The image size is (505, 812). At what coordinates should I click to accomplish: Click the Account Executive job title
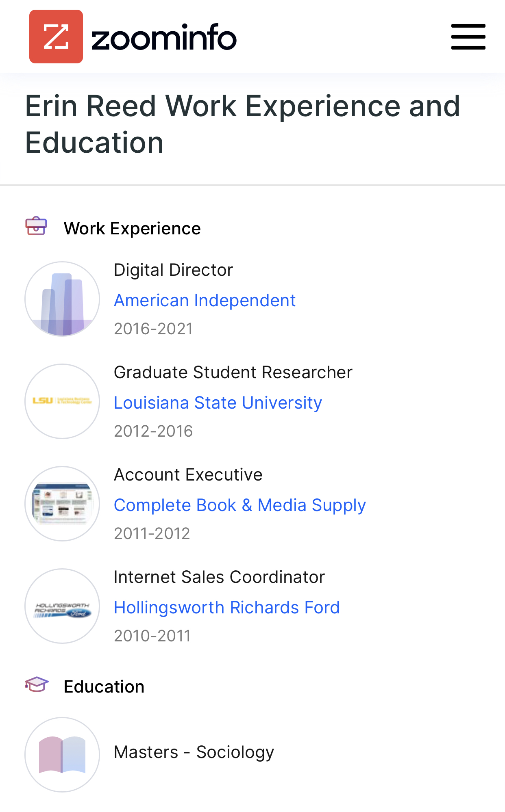pyautogui.click(x=188, y=475)
